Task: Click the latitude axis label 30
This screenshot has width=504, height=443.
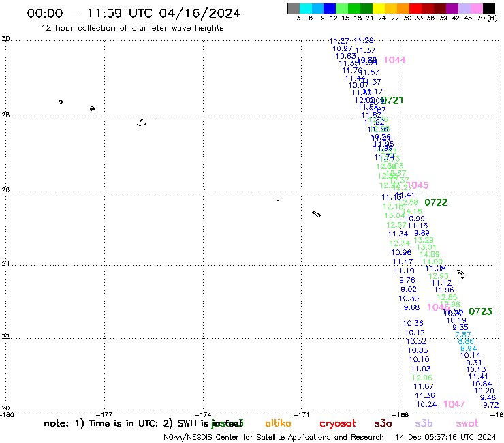Action: [5, 39]
